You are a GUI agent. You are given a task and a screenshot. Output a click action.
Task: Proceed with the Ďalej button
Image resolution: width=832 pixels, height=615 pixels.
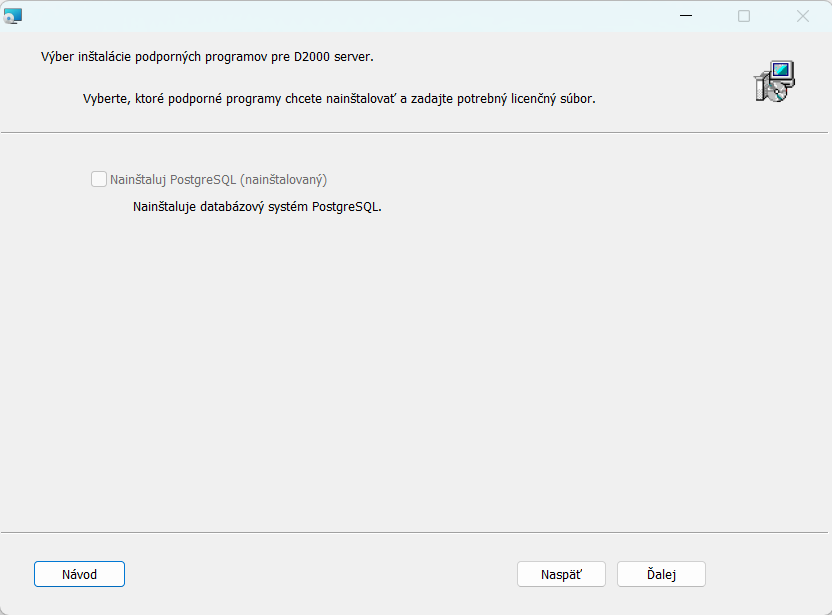(x=661, y=574)
